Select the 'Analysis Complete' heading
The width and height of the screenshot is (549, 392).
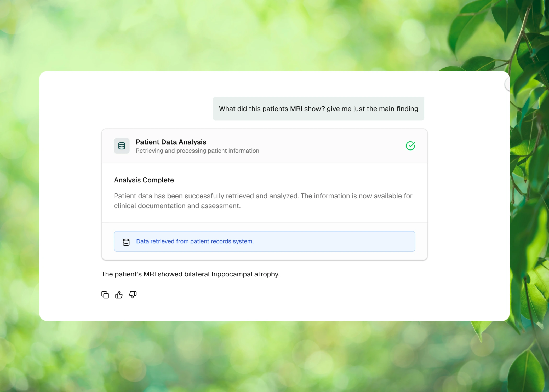pos(144,180)
